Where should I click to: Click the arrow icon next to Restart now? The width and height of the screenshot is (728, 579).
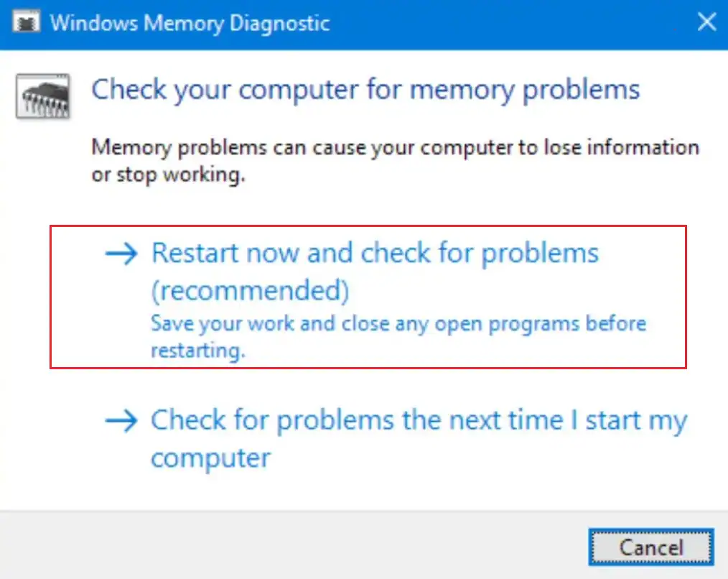(120, 254)
